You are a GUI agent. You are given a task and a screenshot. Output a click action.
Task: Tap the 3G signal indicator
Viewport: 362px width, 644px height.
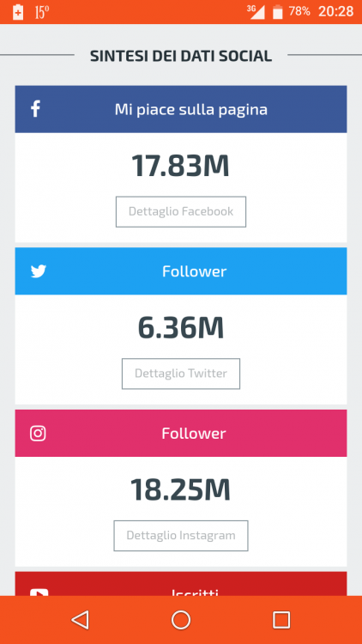click(256, 11)
